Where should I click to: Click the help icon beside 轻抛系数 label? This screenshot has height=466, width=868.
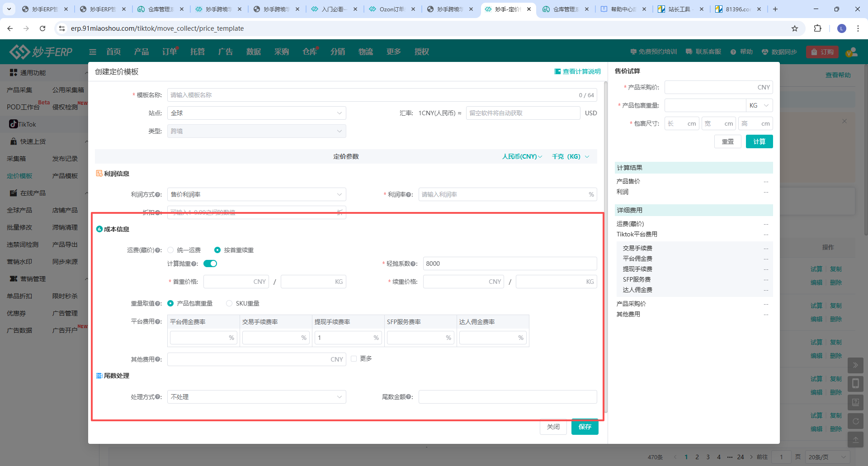[x=413, y=264]
